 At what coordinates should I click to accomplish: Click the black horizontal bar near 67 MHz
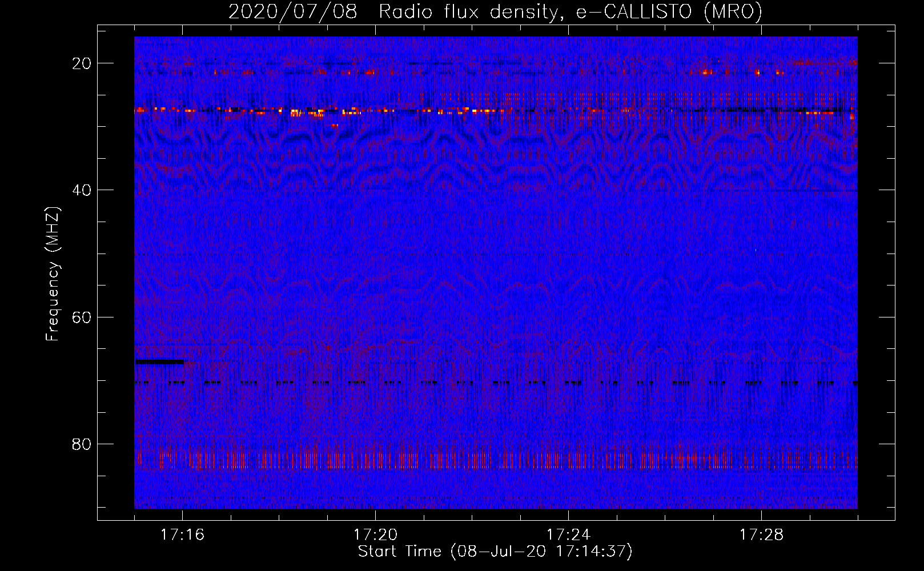coord(160,361)
